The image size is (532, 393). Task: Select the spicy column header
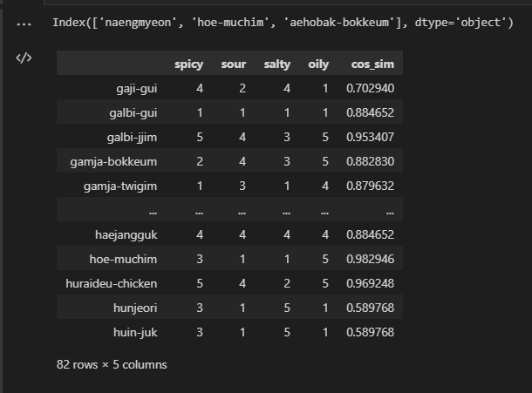[188, 64]
